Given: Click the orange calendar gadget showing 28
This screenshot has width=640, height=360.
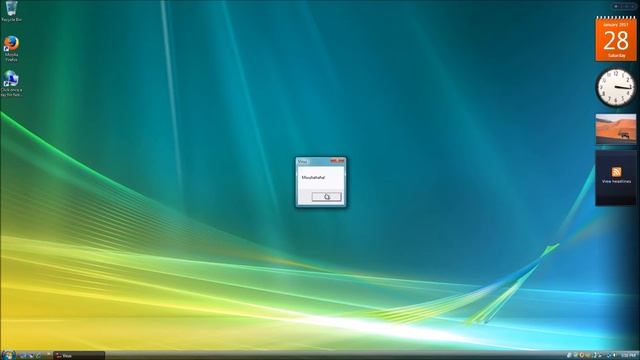Looking at the screenshot, I should pos(616,39).
